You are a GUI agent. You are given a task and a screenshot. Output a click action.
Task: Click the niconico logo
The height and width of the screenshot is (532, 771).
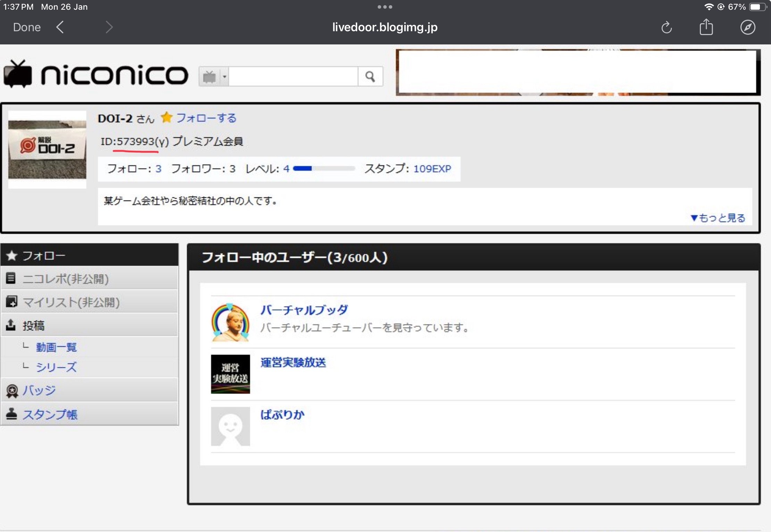(x=96, y=74)
